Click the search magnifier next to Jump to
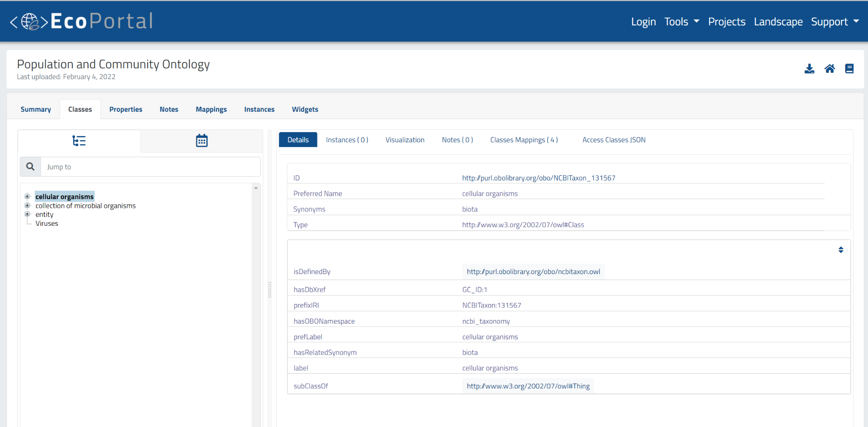Viewport: 868px width, 427px height. [x=30, y=166]
